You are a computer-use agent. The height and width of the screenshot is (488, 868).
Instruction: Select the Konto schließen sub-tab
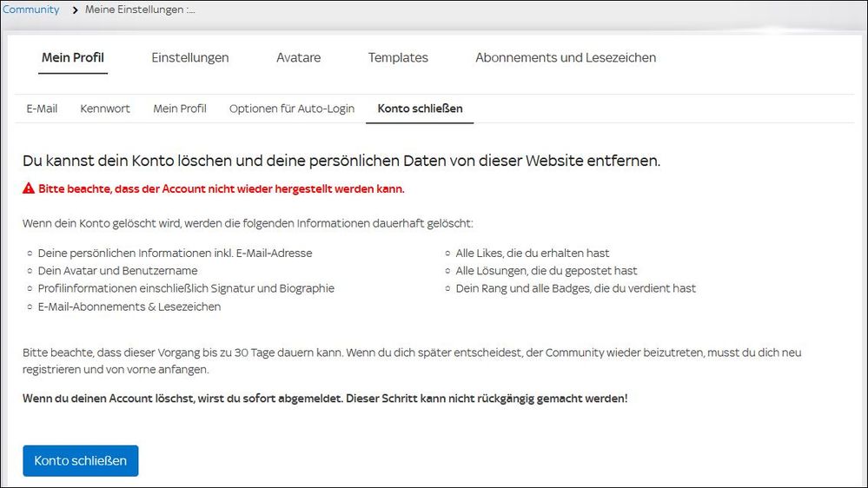(x=420, y=109)
